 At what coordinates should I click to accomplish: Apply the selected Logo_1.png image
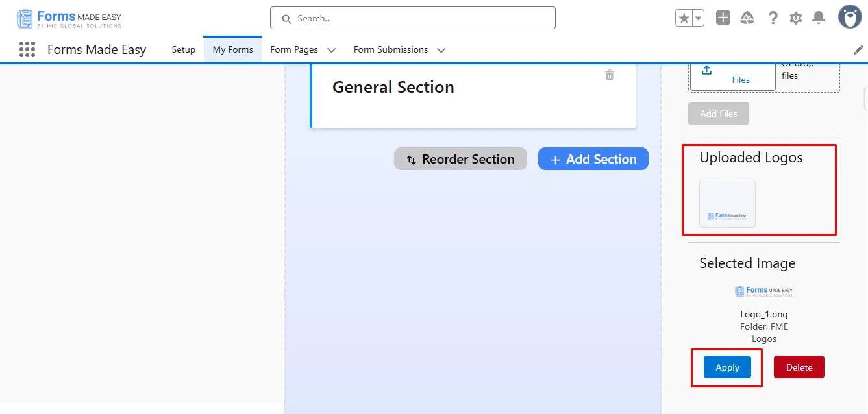727,367
